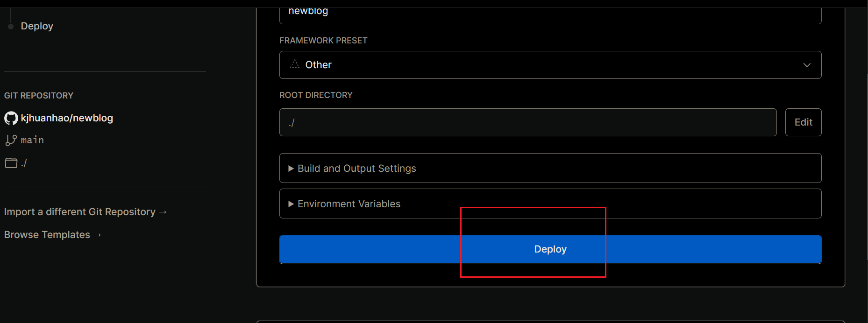
Task: Expand Build and Output Settings
Action: [550, 168]
